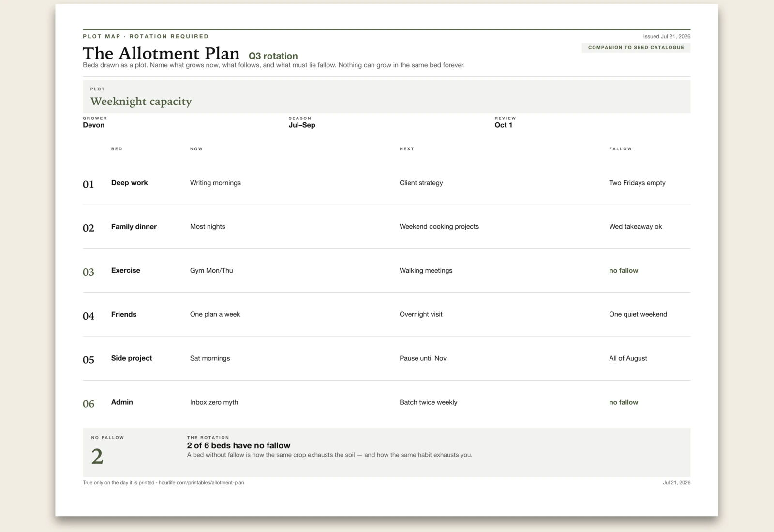Click the 'Weekend cooking projects' cell
The image size is (774, 532).
pyautogui.click(x=439, y=226)
